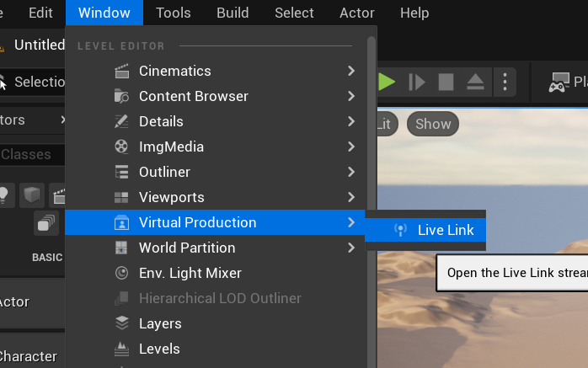Open the Select menu
Image resolution: width=588 pixels, height=368 pixels.
(x=294, y=13)
